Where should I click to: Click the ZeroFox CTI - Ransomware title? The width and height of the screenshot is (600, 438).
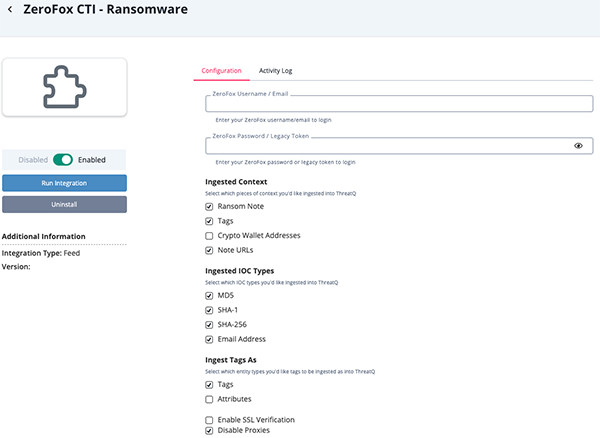(x=106, y=9)
